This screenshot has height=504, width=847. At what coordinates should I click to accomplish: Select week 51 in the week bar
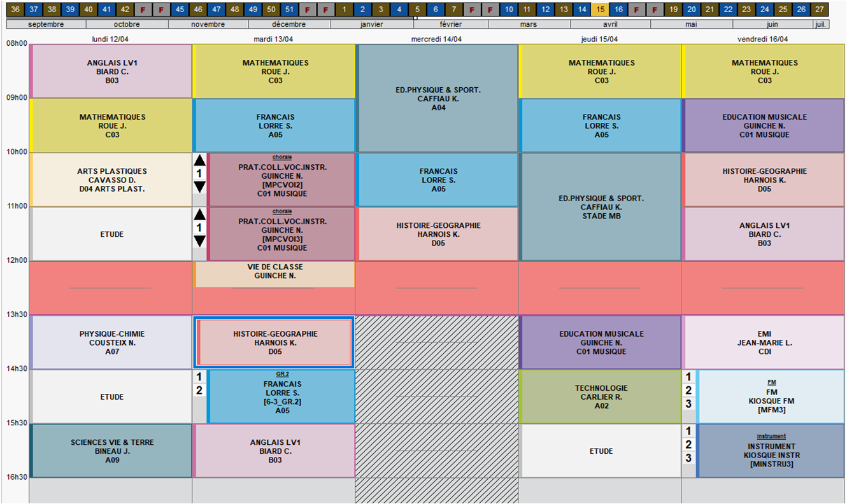tap(290, 10)
